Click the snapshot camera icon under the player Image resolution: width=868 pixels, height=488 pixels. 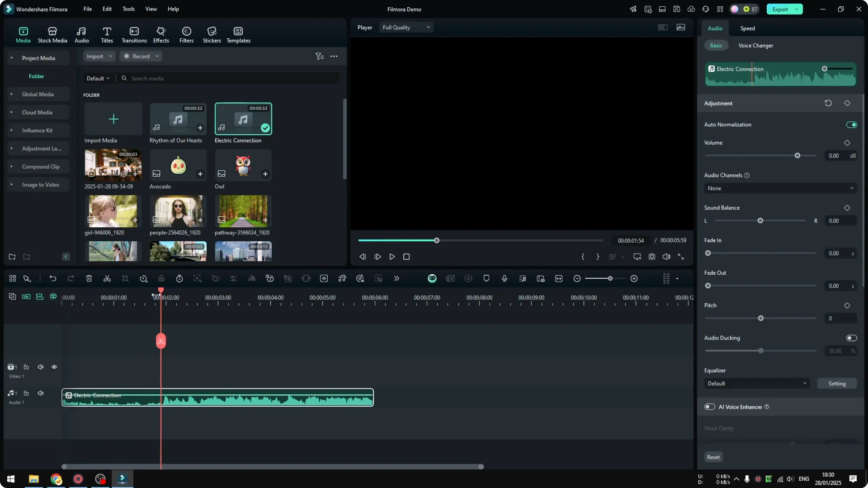652,257
